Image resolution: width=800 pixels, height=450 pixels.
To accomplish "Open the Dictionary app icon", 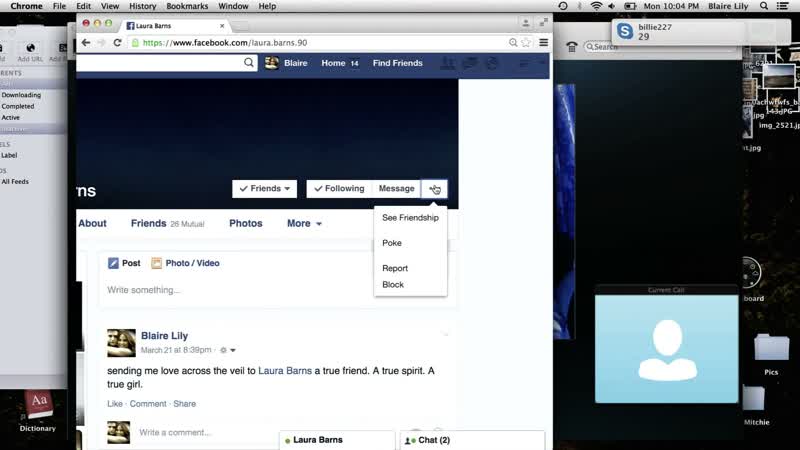I will pyautogui.click(x=38, y=406).
